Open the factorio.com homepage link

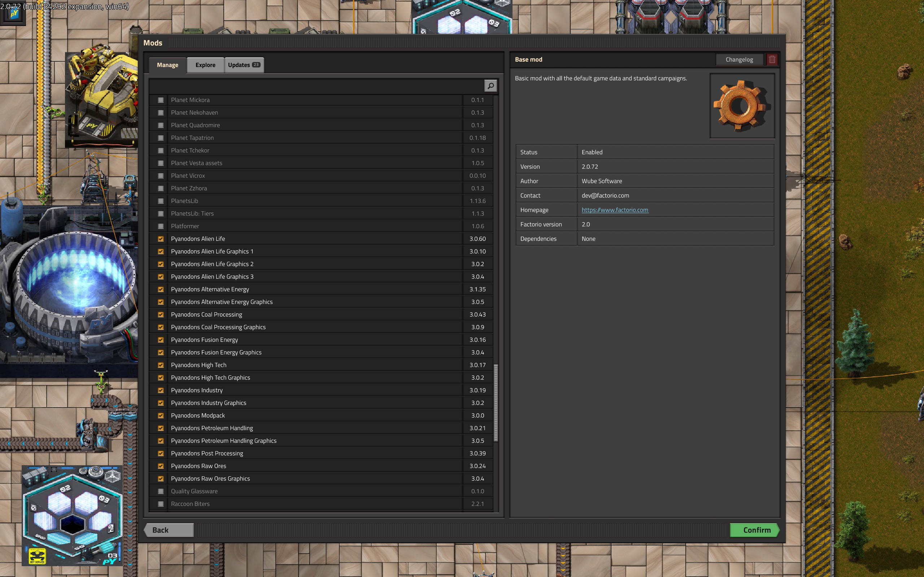[614, 210]
